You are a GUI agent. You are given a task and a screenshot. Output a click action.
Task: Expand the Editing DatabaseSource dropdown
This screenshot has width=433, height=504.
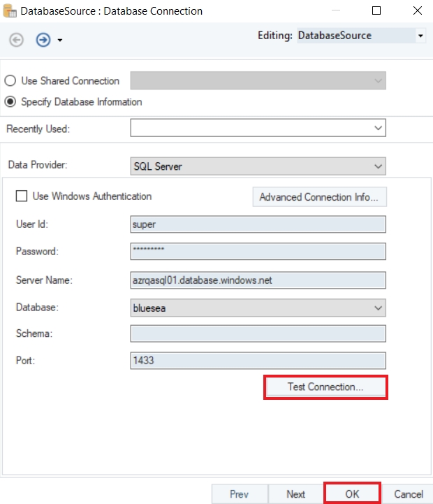[x=420, y=35]
